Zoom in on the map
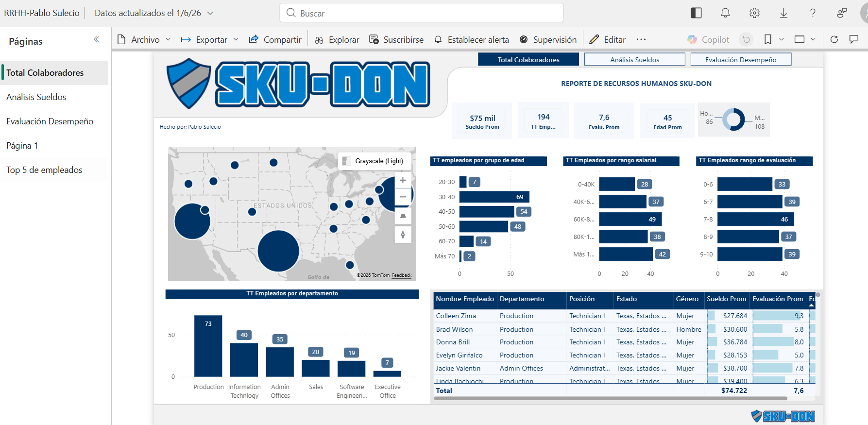Image resolution: width=868 pixels, height=425 pixels. coord(403,180)
